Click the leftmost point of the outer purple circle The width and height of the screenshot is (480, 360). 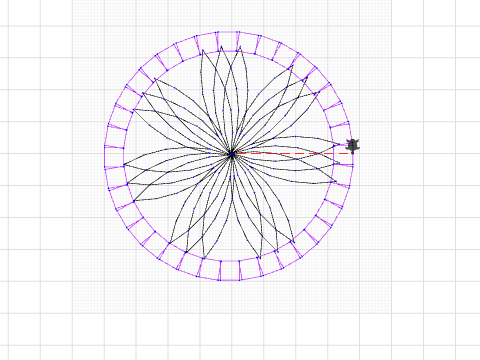[105, 156]
